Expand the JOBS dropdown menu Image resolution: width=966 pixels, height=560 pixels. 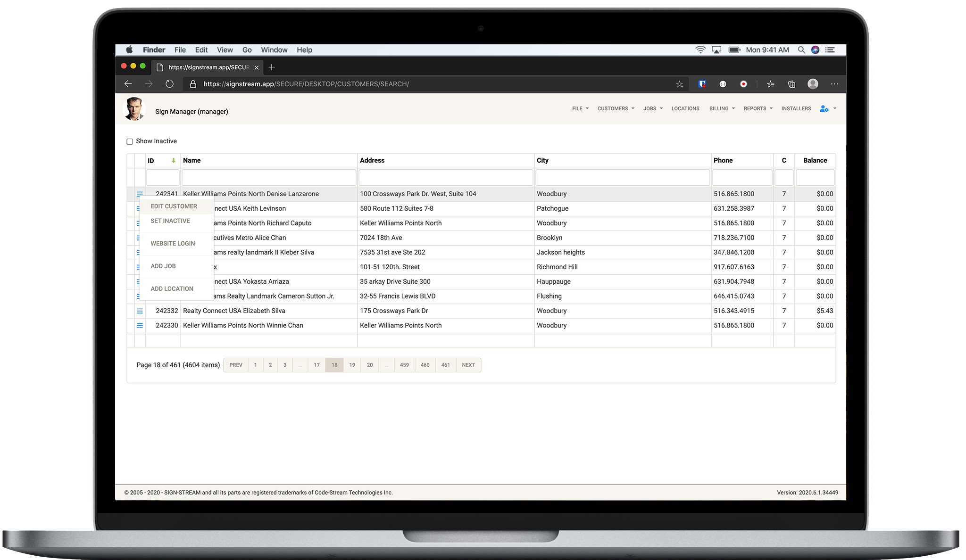653,109
